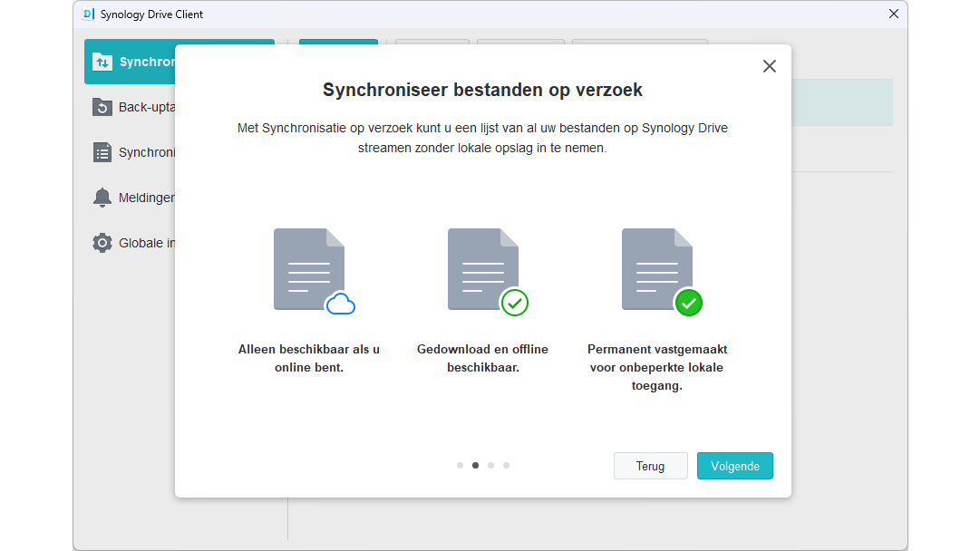Click the Synology Drive logo in title bar
This screenshot has height=551, width=980.
tap(88, 14)
